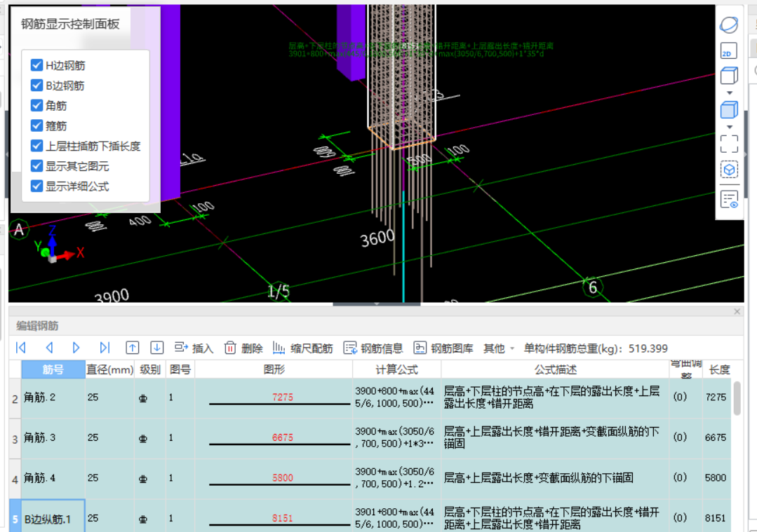Click the length value 6675 cell

[716, 437]
